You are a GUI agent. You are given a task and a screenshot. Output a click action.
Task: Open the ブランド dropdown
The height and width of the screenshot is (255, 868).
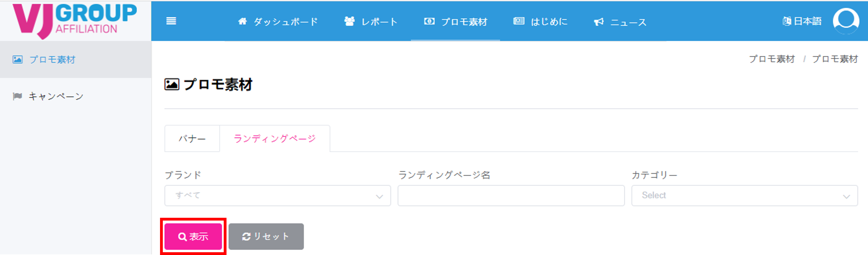(277, 195)
